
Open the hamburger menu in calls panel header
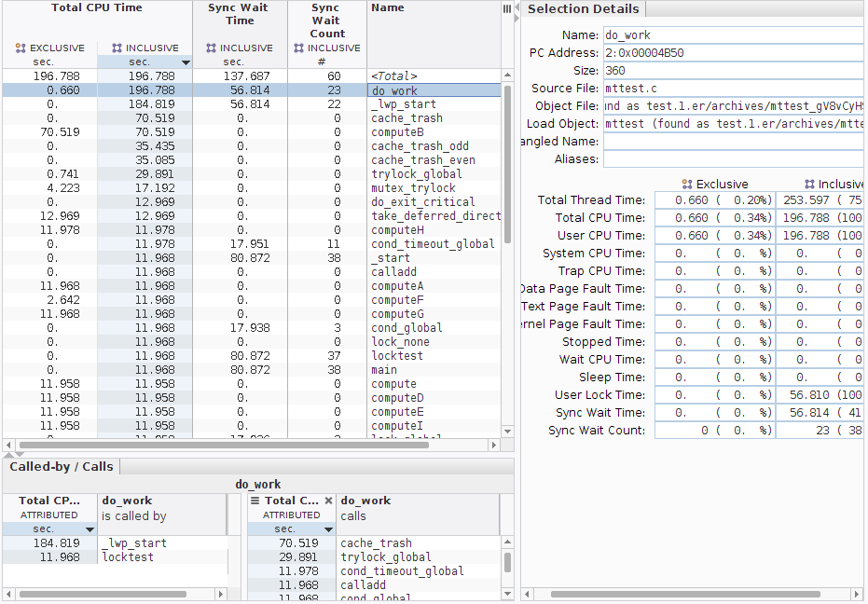pos(255,501)
